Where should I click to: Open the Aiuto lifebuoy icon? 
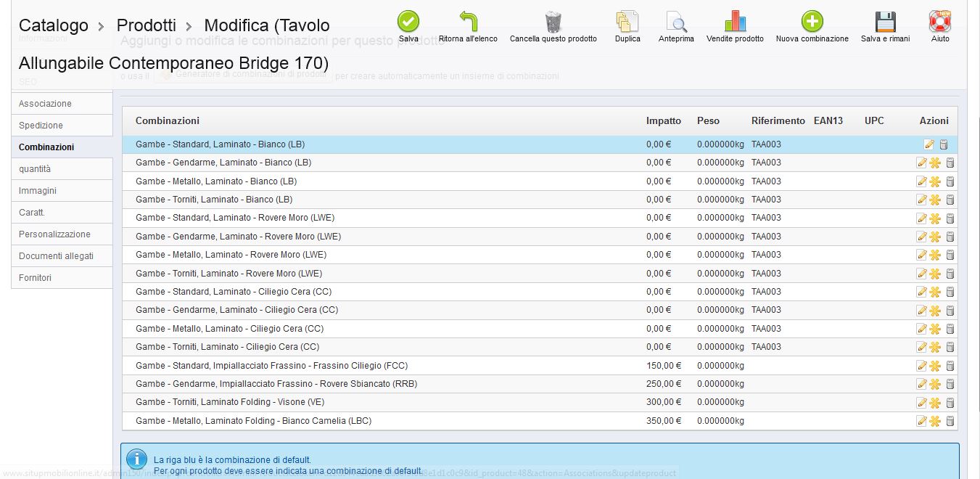940,21
